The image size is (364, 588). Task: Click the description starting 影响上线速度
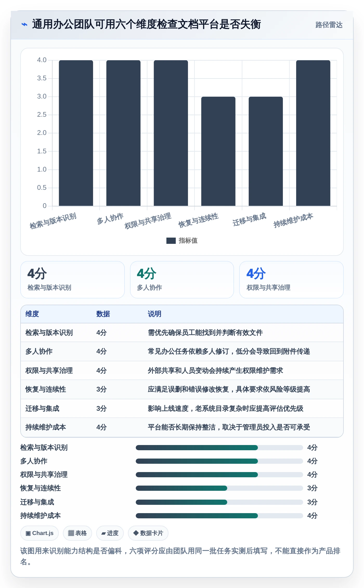coord(225,409)
